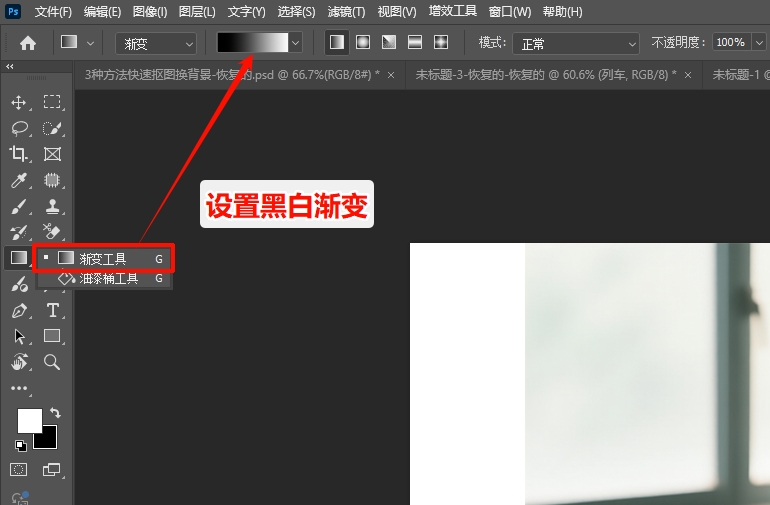Open the 渐变 type dropdown
The image size is (770, 505).
pyautogui.click(x=156, y=44)
